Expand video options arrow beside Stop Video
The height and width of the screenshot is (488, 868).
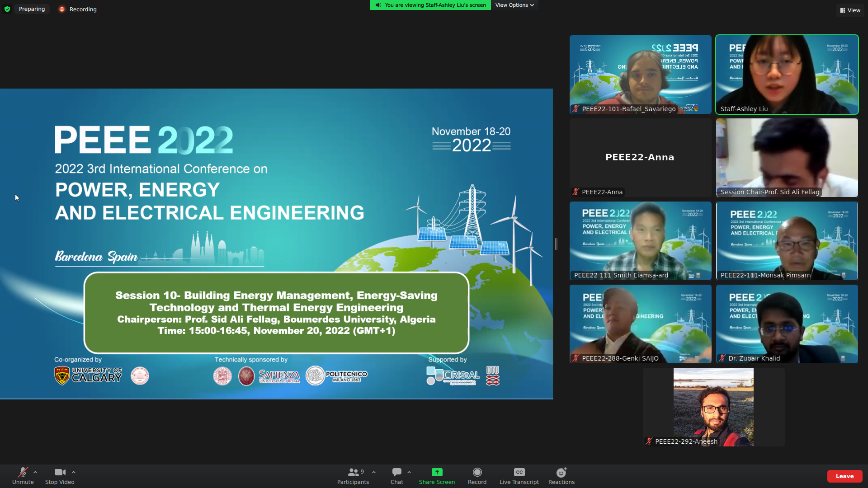pos(74,472)
